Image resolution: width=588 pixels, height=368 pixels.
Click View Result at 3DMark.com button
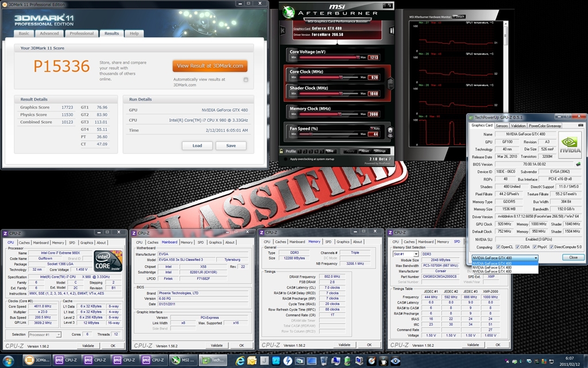[x=210, y=66]
